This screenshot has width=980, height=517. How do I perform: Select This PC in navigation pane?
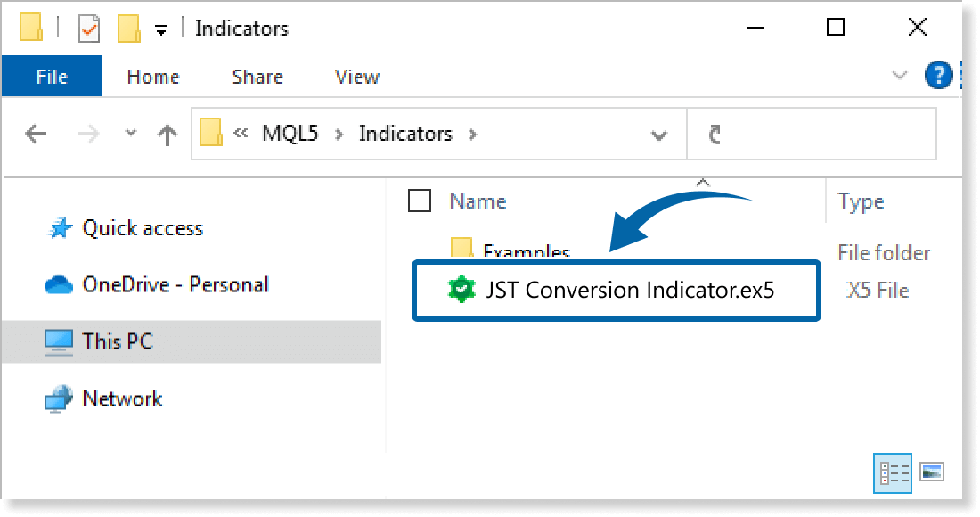tap(118, 341)
